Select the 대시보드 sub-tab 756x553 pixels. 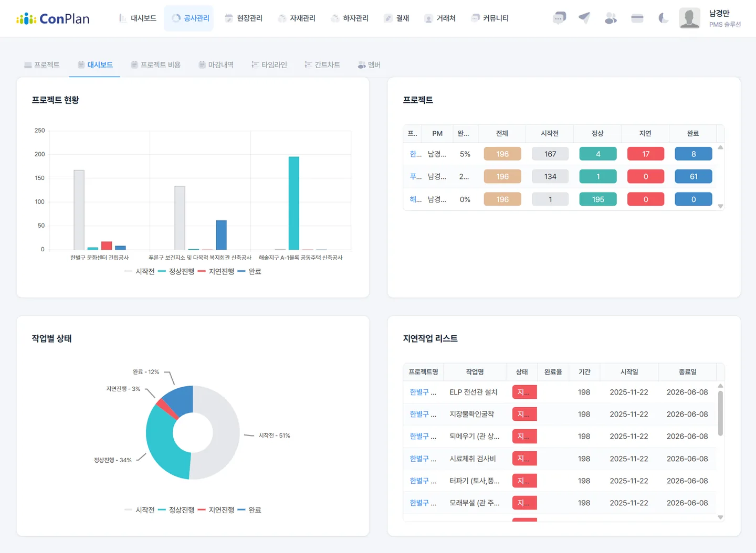(x=95, y=65)
